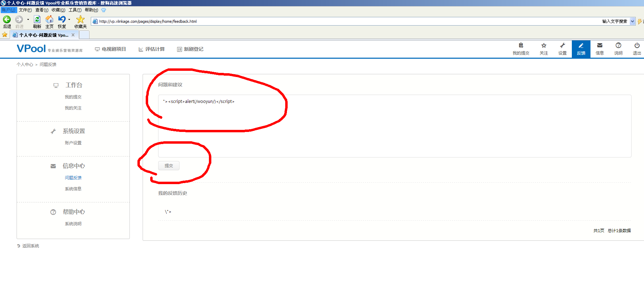644x286 pixels.
Task: Click the 我的提交 clipboard icon
Action: coord(521,45)
